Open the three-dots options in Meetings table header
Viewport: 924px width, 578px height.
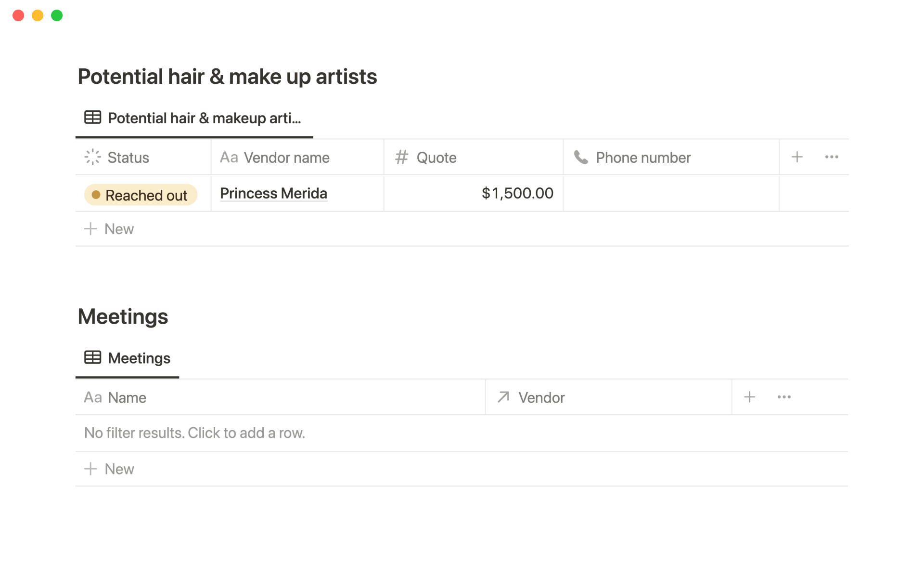coord(784,397)
